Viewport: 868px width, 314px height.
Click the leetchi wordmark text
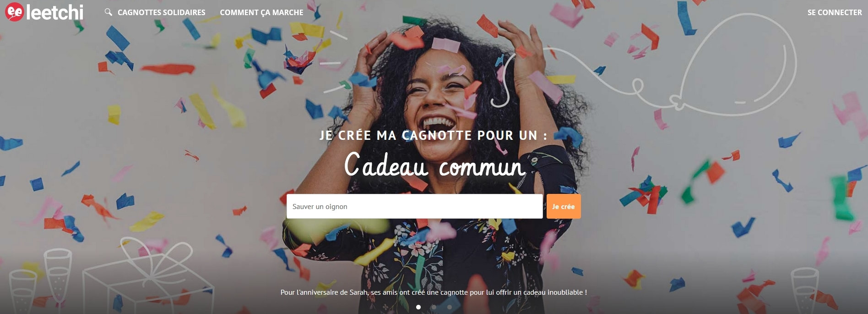coord(55,12)
